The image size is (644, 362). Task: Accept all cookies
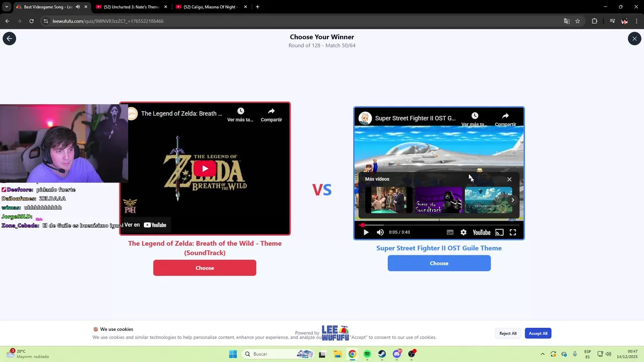pos(538,333)
